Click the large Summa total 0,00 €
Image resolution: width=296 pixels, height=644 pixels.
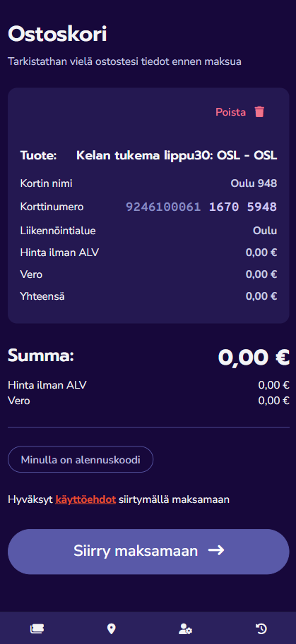coord(254,357)
